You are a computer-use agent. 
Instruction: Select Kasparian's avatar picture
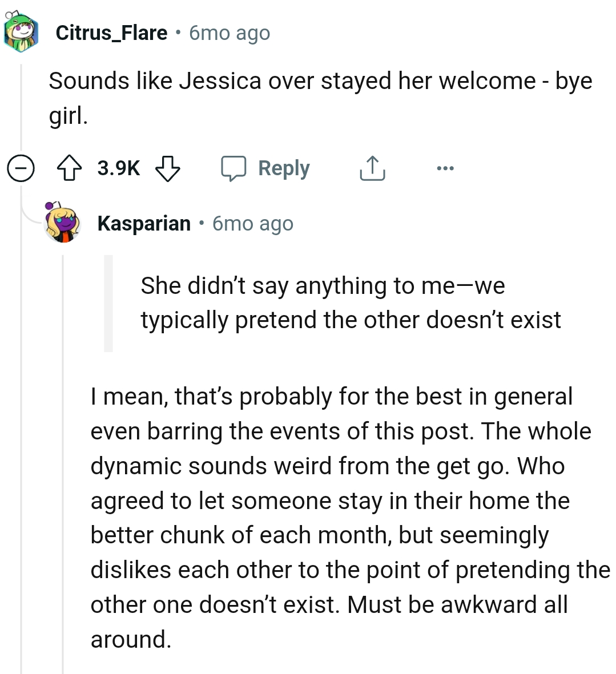pos(63,223)
